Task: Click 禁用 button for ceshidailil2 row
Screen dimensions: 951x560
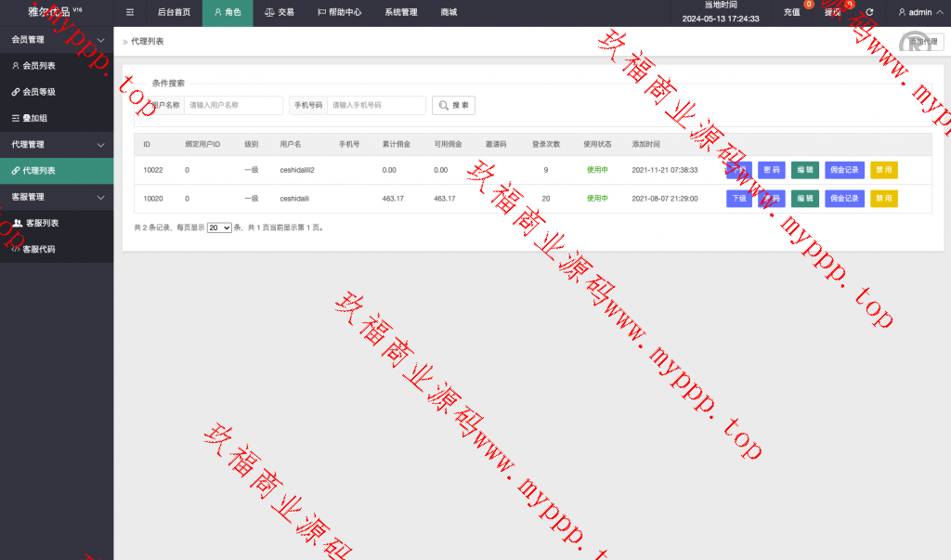Action: point(883,170)
